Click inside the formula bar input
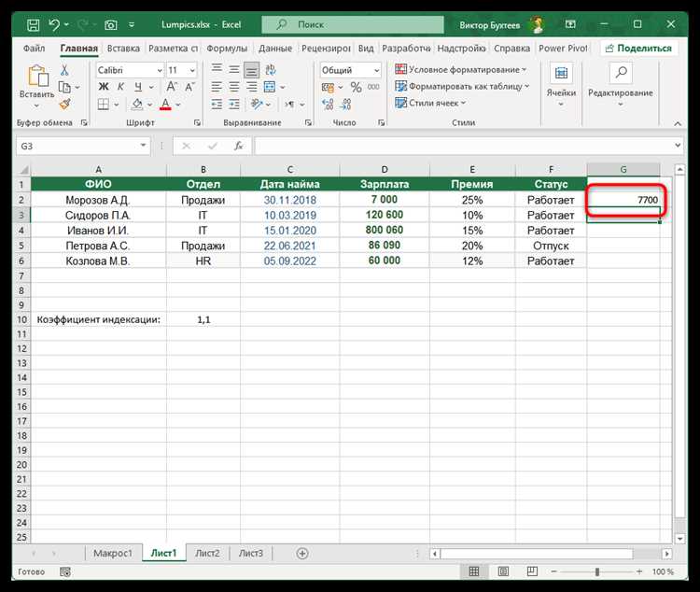The height and width of the screenshot is (592, 700). pos(463,146)
